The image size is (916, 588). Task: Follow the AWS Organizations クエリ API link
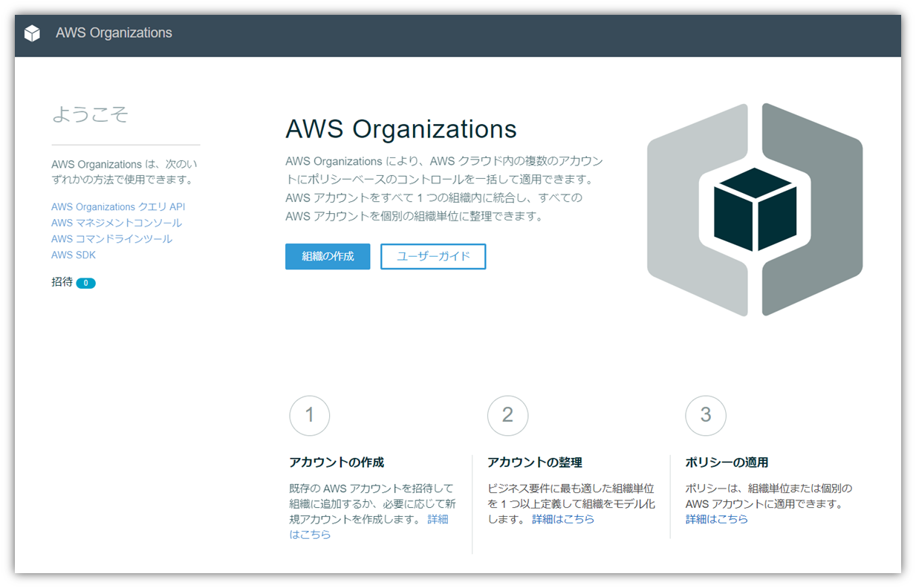click(119, 206)
